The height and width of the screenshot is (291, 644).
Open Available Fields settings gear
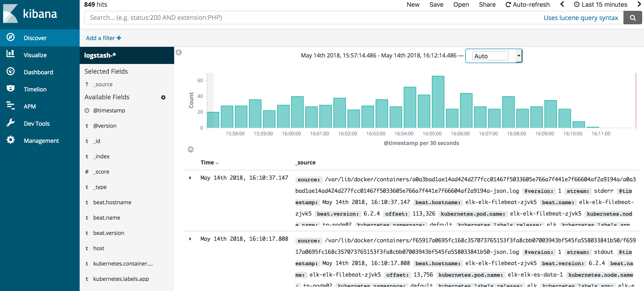point(163,97)
